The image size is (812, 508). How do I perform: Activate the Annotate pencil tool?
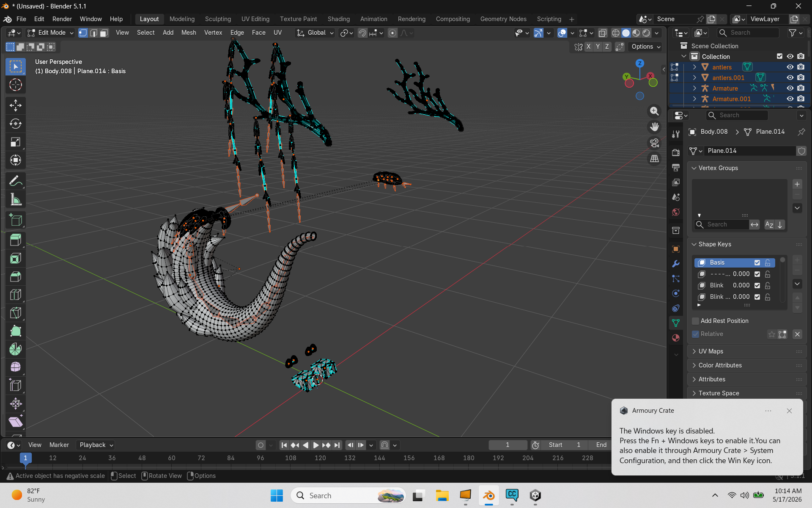pos(16,181)
